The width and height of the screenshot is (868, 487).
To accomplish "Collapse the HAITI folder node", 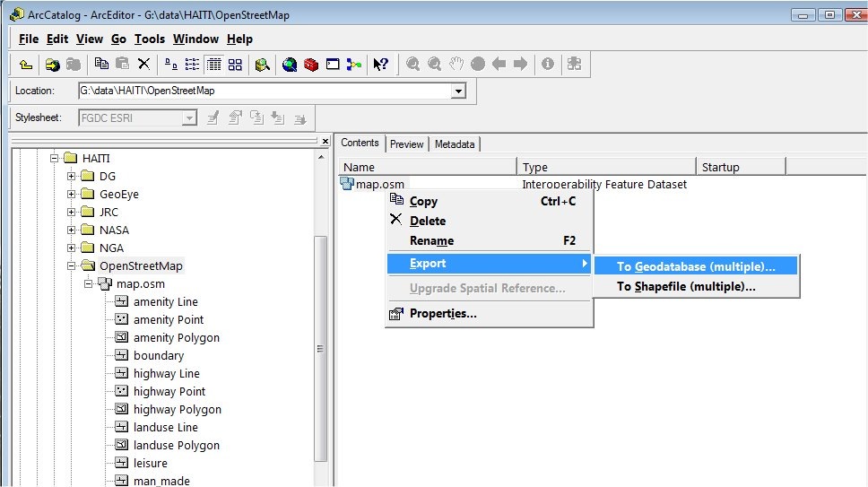I will (54, 158).
